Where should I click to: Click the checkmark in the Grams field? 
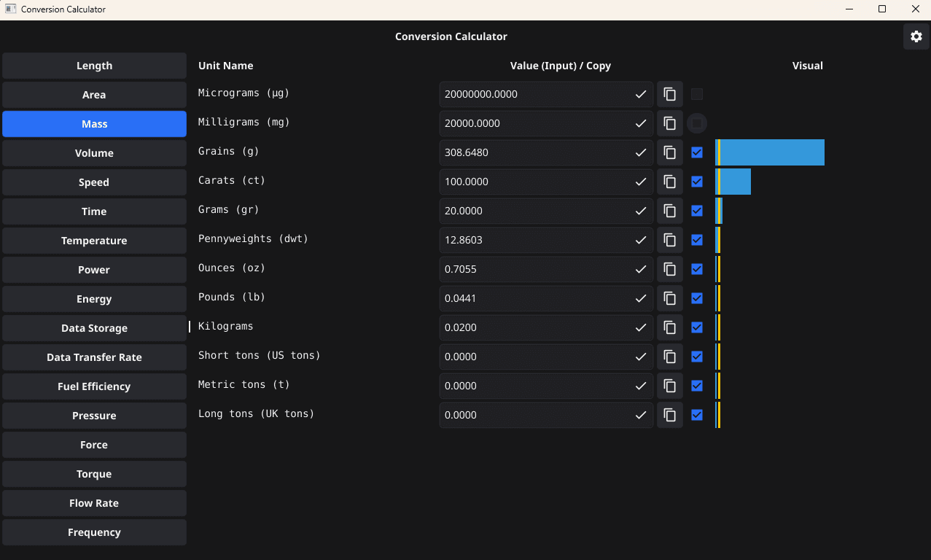[641, 211]
